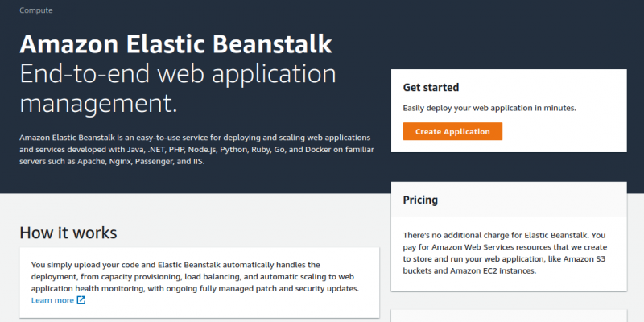Click the Create Application button
Viewport: 644px width, 322px height.
452,131
